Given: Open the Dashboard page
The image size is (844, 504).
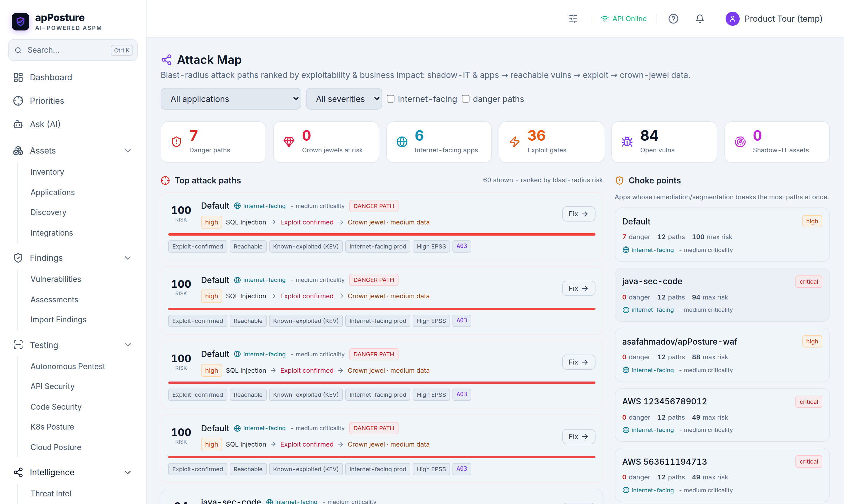Looking at the screenshot, I should (73, 77).
